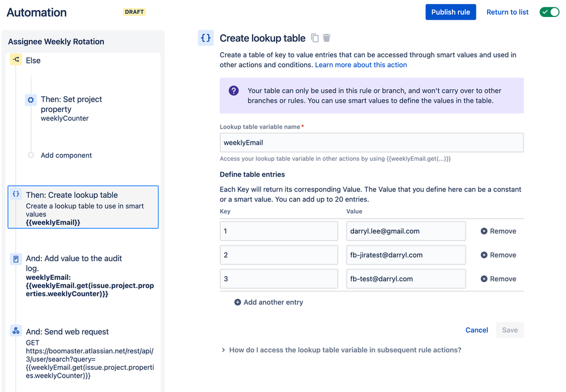The width and height of the screenshot is (566, 392).
Task: Click the braces icon on the Then: Create lookup table step
Action: click(x=16, y=194)
